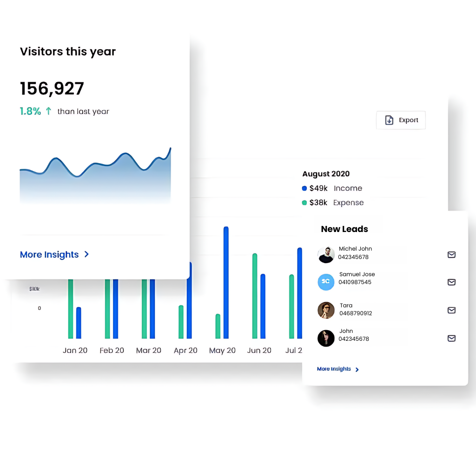Open John's profile picture
Viewport: 476px width, 451px height.
326,338
